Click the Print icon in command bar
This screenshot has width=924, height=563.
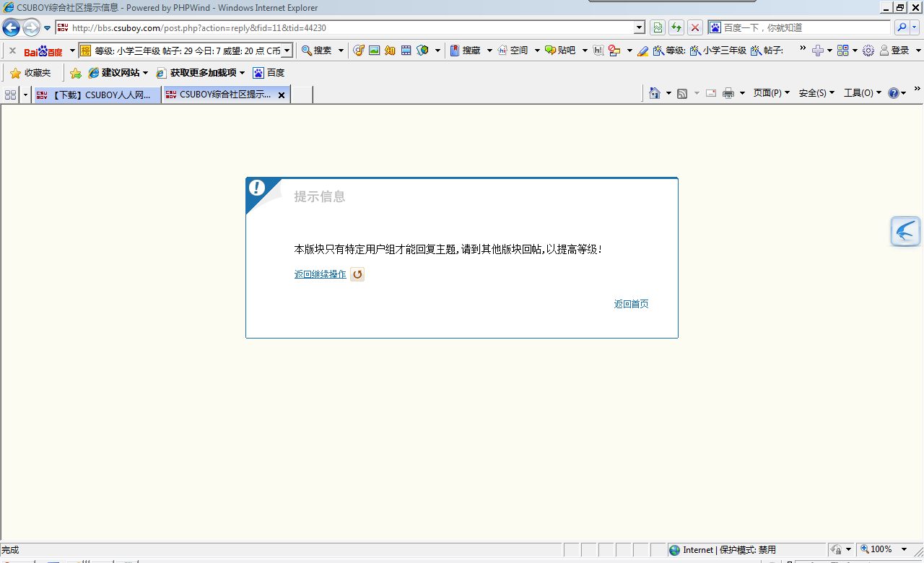pyautogui.click(x=728, y=93)
